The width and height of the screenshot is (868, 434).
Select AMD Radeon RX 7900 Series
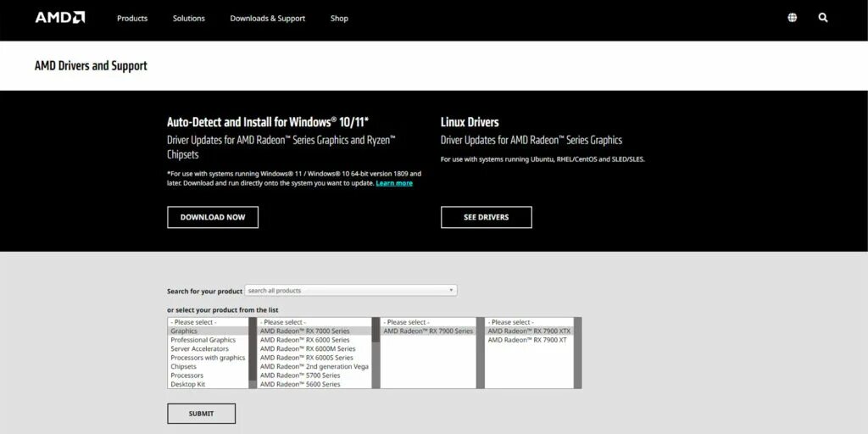(428, 331)
